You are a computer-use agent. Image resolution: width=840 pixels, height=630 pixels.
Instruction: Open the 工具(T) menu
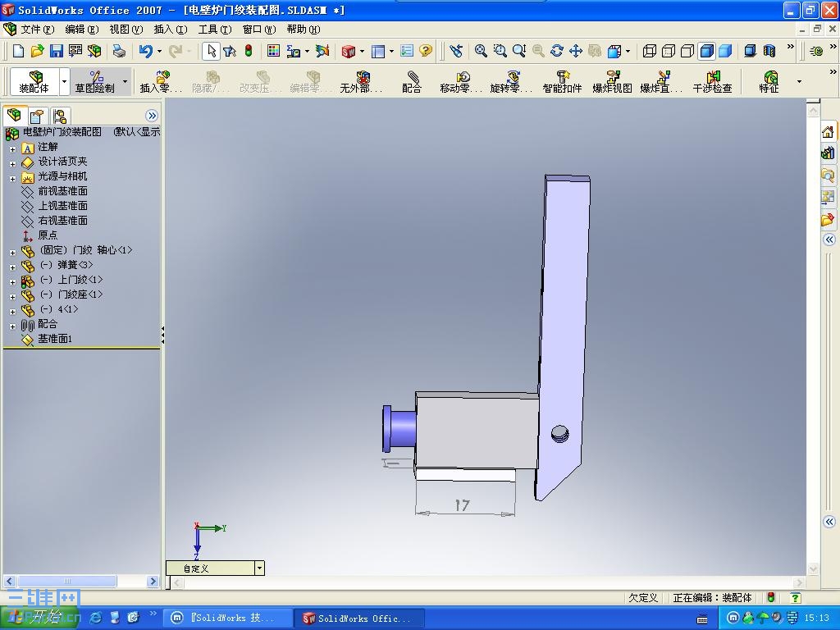[x=215, y=30]
